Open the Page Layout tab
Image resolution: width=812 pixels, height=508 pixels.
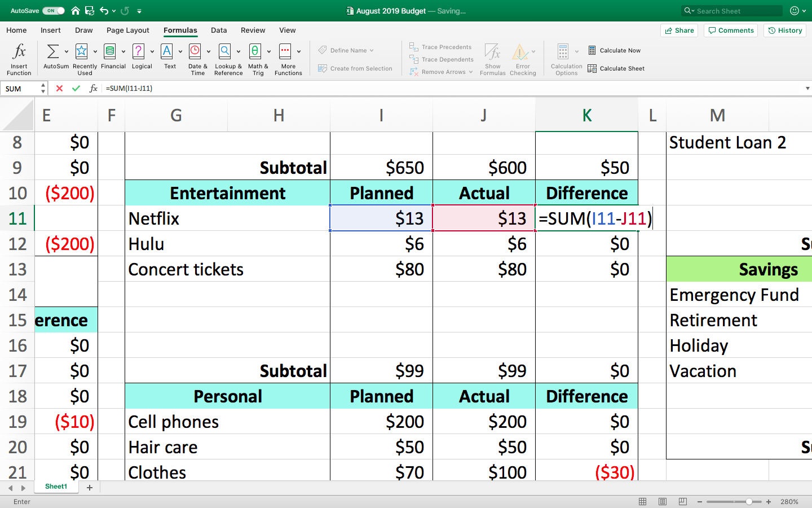point(128,30)
